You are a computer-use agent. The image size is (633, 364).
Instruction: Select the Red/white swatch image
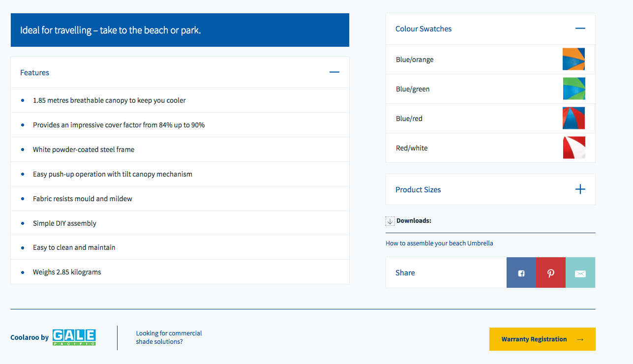click(574, 148)
